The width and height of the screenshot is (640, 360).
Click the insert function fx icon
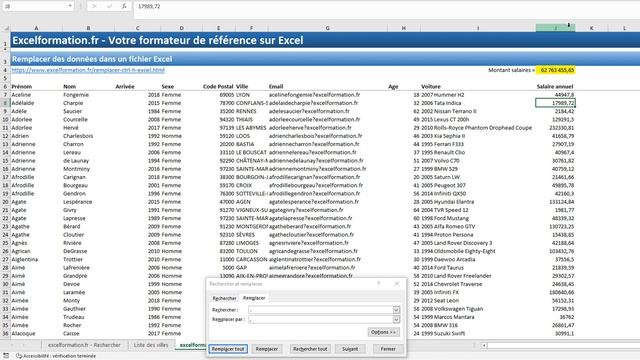pyautogui.click(x=124, y=6)
